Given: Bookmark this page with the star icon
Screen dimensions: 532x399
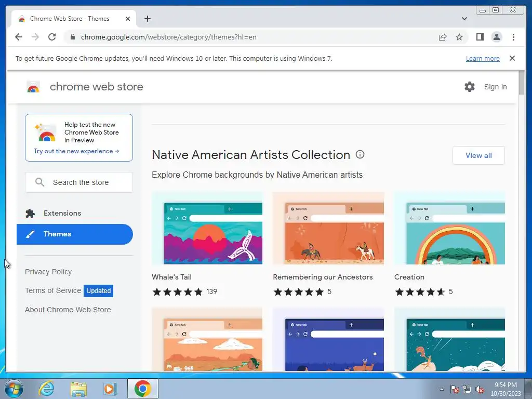Looking at the screenshot, I should (459, 37).
